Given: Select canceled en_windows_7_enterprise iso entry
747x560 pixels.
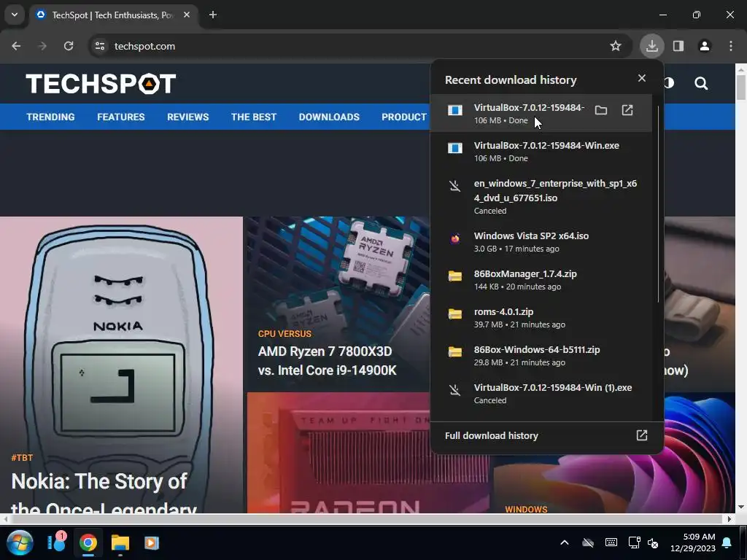Looking at the screenshot, I should pyautogui.click(x=541, y=197).
